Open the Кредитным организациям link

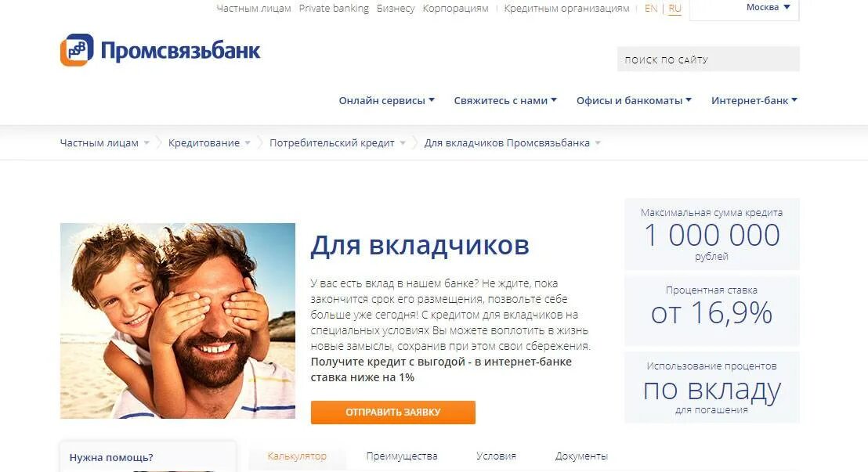tap(566, 9)
